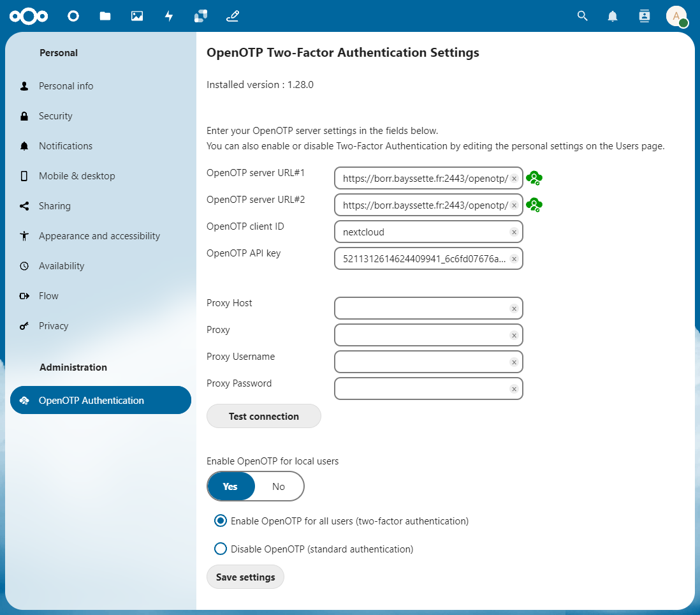Clear the Proxy field
The image size is (700, 615).
[514, 335]
